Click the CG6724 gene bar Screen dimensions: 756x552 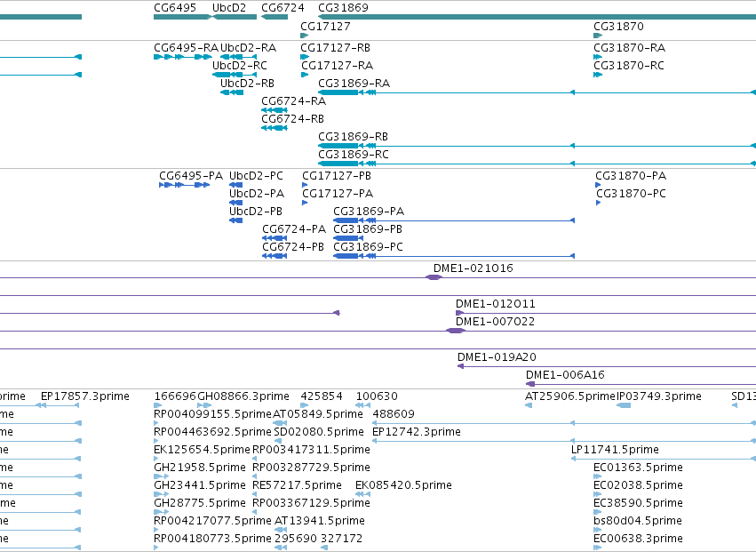coord(275,17)
